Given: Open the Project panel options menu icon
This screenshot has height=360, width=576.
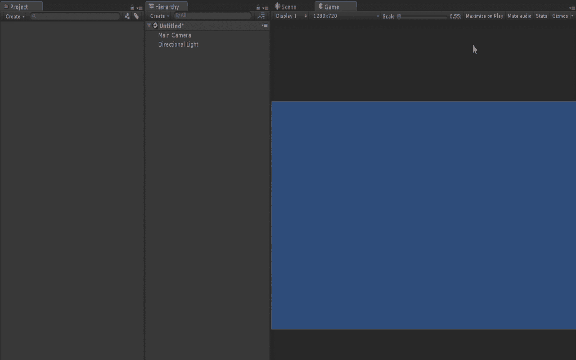Looking at the screenshot, I should [x=139, y=8].
